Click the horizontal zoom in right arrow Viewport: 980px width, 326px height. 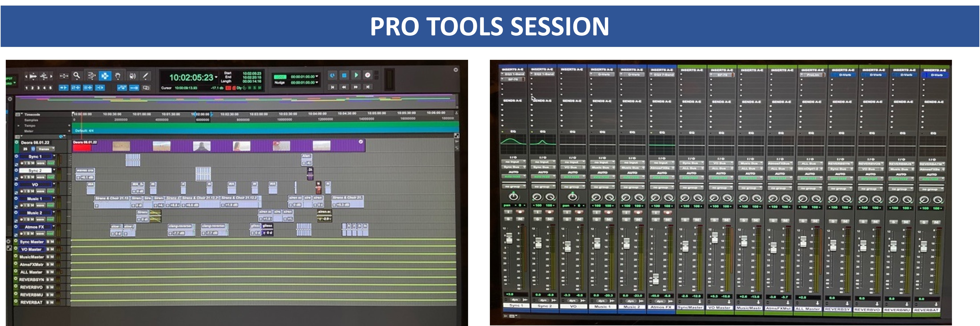51,76
